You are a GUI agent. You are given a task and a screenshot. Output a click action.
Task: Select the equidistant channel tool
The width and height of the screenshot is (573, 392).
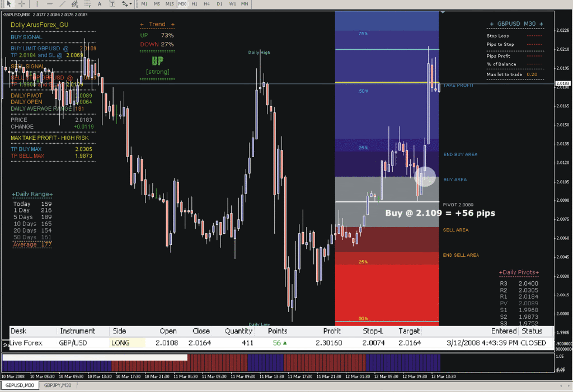point(75,4)
